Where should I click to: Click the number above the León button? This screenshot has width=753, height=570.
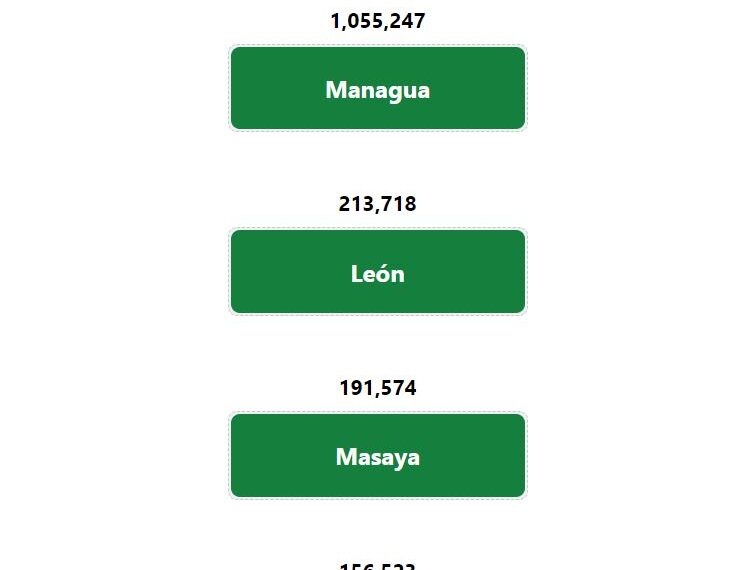pyautogui.click(x=377, y=204)
